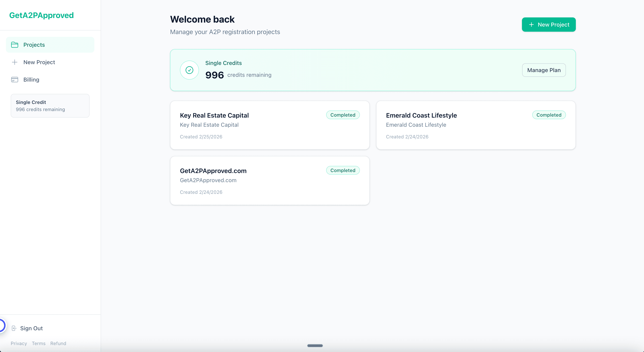Click the plus icon on green New Project button
The image size is (644, 352).
(531, 25)
